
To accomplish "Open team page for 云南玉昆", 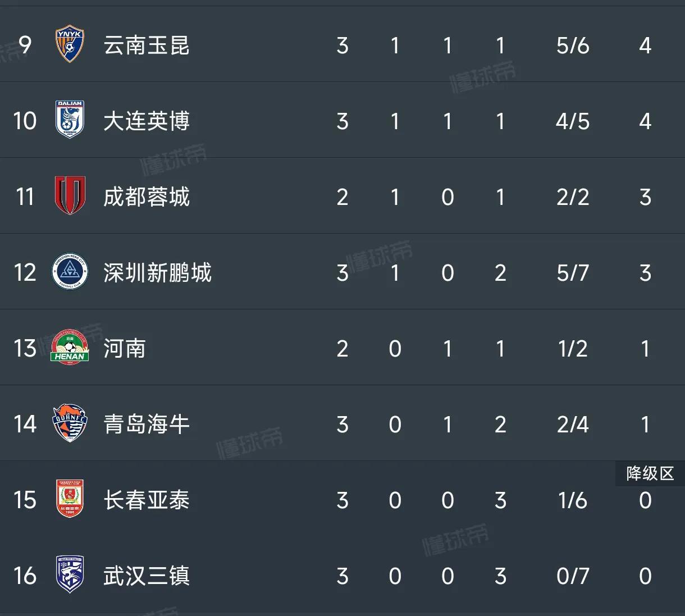I will [x=147, y=45].
